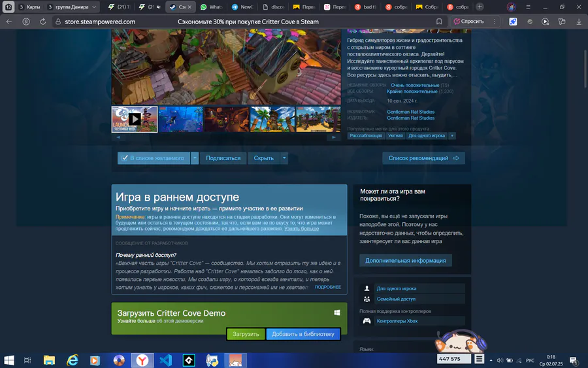Open the Спросить assistant button
Screen dimensions: 588x368
(x=468, y=22)
